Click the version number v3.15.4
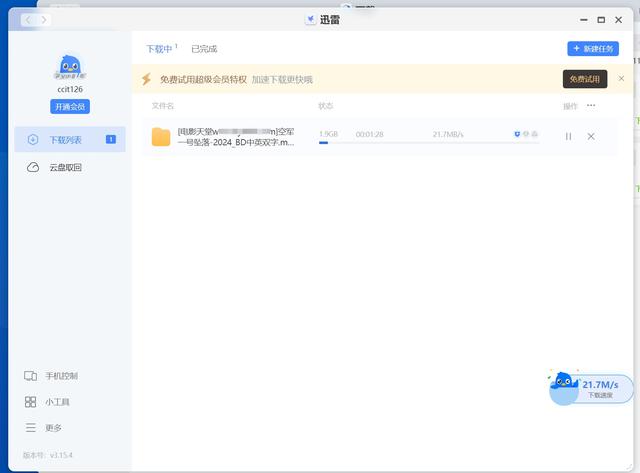 pyautogui.click(x=61, y=455)
